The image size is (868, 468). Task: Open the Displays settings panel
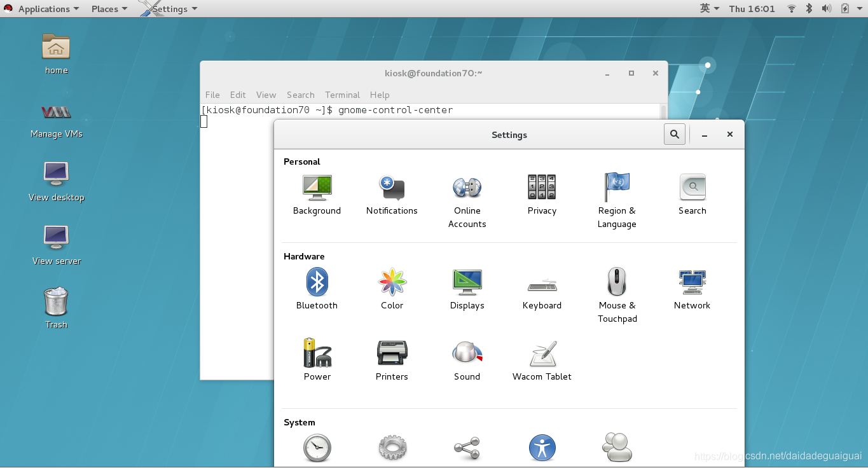click(x=467, y=289)
